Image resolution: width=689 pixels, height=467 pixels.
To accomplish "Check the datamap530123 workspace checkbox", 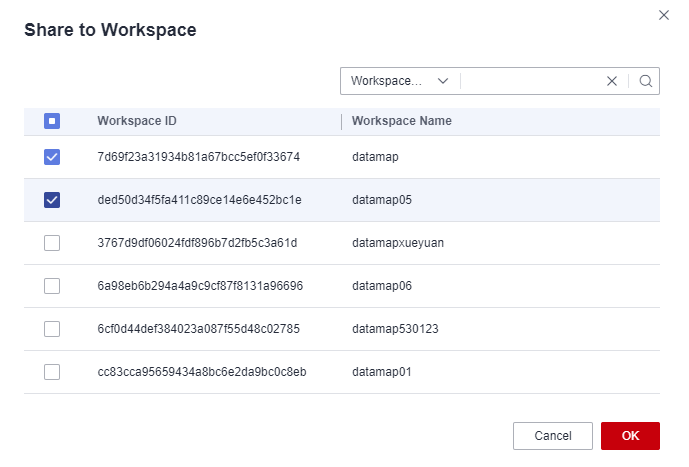I will coord(52,329).
